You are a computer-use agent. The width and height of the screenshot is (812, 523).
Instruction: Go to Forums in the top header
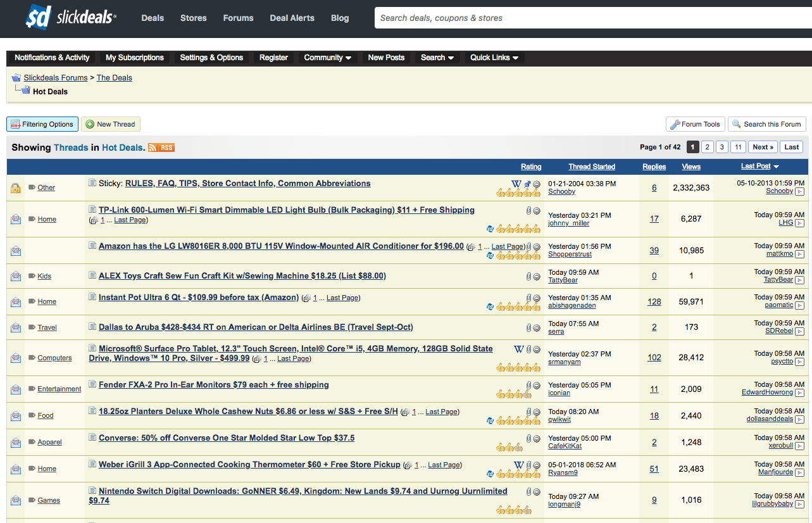(238, 18)
